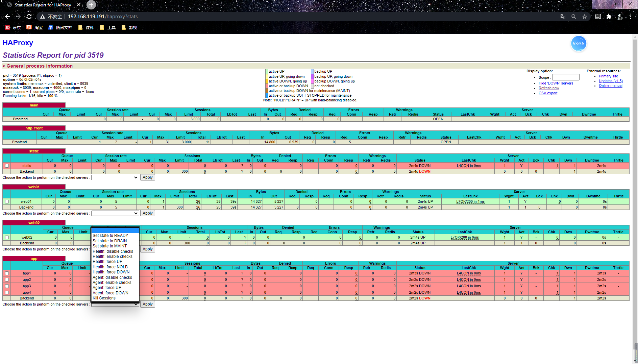Apply the action for web01 servers
Image resolution: width=638 pixels, height=364 pixels.
pyautogui.click(x=148, y=213)
